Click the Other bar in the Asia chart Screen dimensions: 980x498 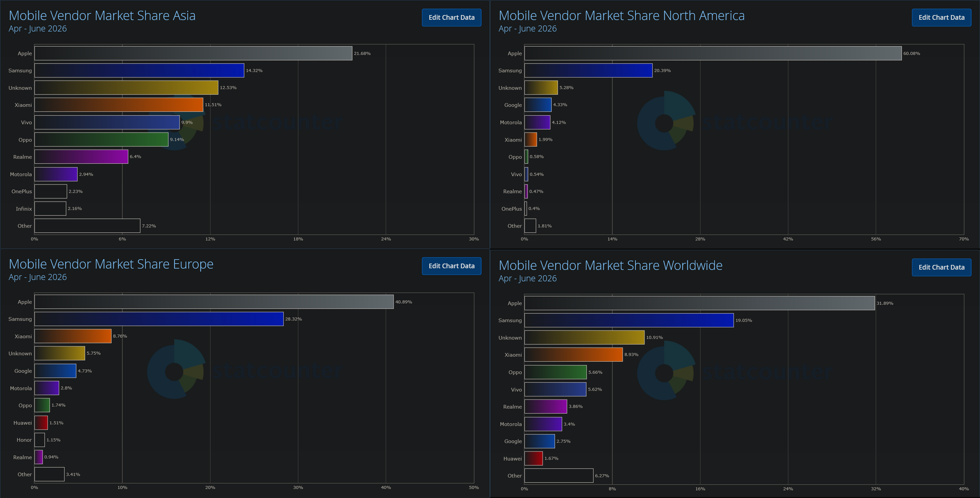coord(87,226)
